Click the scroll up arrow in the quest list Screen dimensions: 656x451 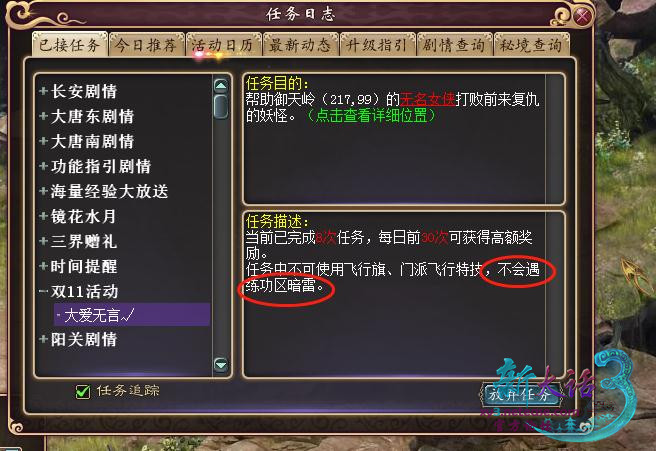[220, 85]
